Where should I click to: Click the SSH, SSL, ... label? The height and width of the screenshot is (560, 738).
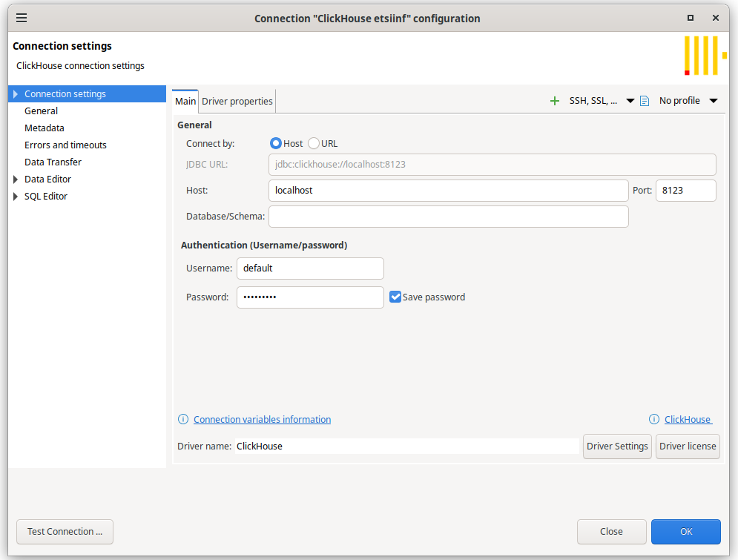click(593, 101)
